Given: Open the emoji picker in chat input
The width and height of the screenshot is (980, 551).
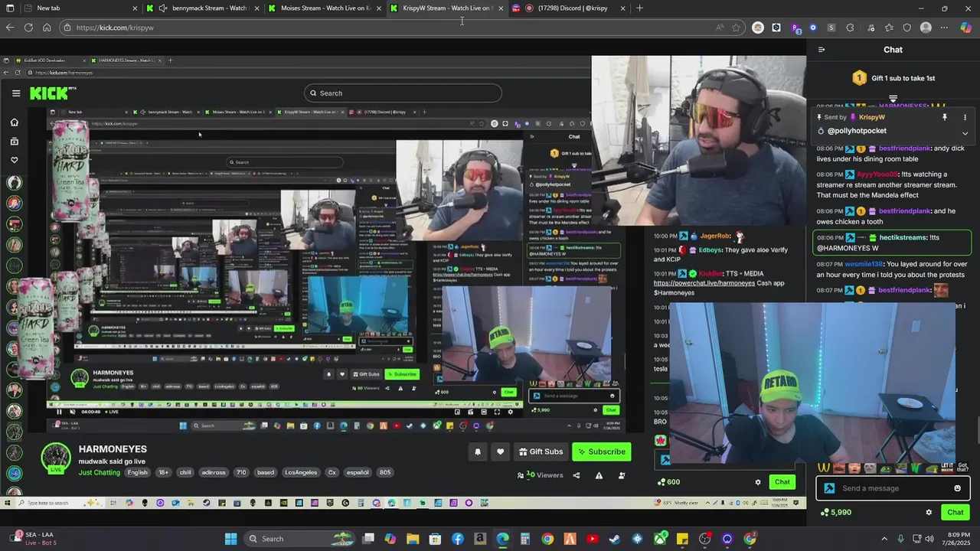Looking at the screenshot, I should click(957, 488).
